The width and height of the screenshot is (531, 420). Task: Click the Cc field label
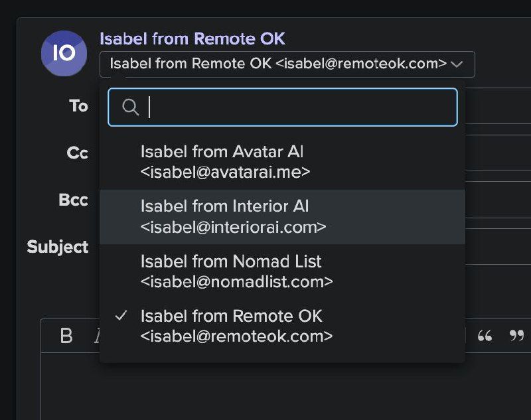pos(77,153)
